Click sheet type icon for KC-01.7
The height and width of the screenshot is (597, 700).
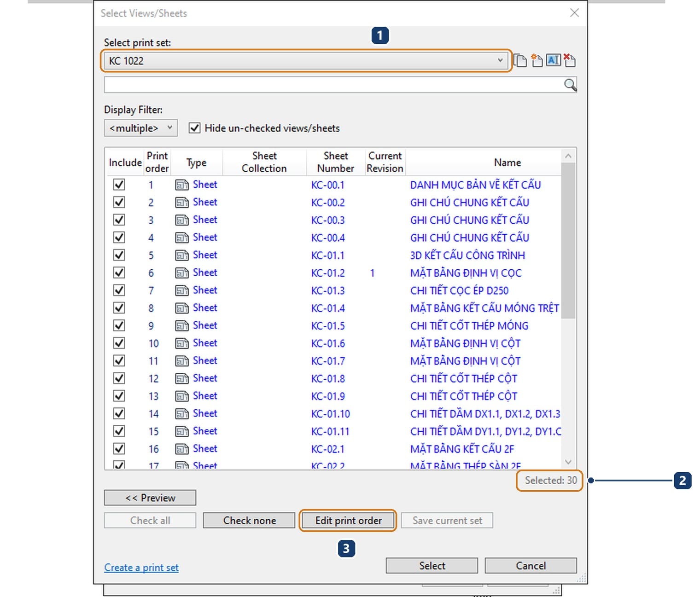click(x=182, y=361)
